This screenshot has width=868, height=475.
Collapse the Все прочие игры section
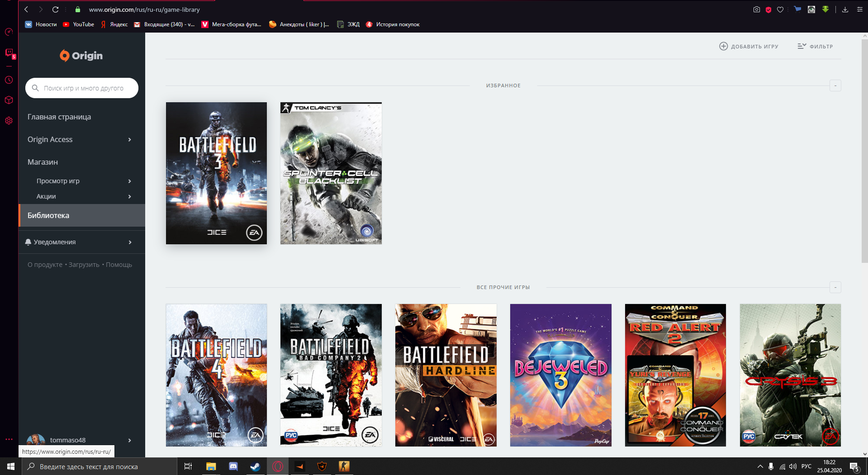(x=835, y=287)
